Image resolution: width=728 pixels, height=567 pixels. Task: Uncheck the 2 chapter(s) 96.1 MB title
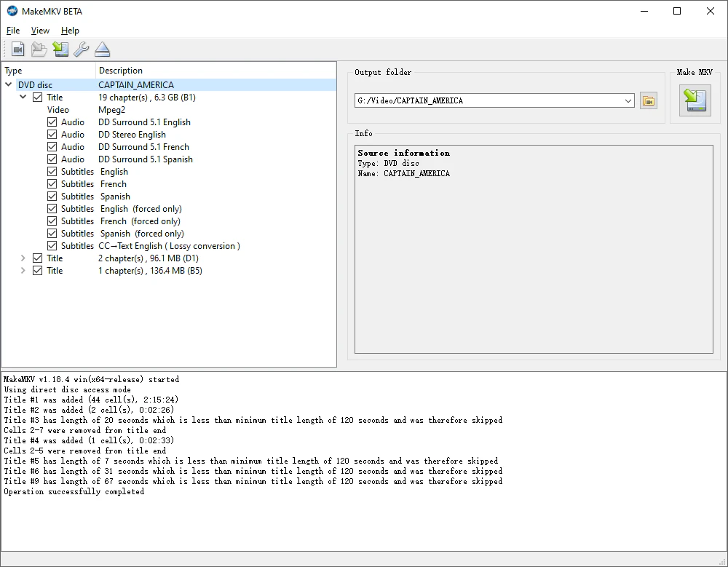coord(38,258)
